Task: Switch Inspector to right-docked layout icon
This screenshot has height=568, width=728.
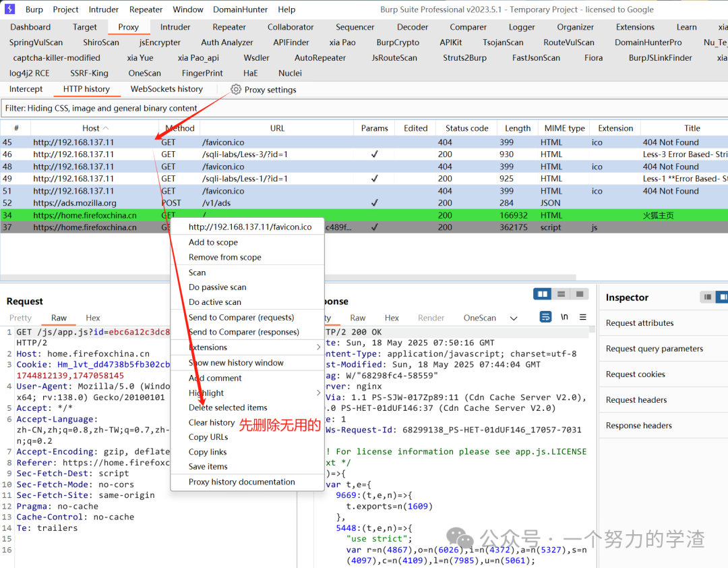Action: pyautogui.click(x=722, y=297)
